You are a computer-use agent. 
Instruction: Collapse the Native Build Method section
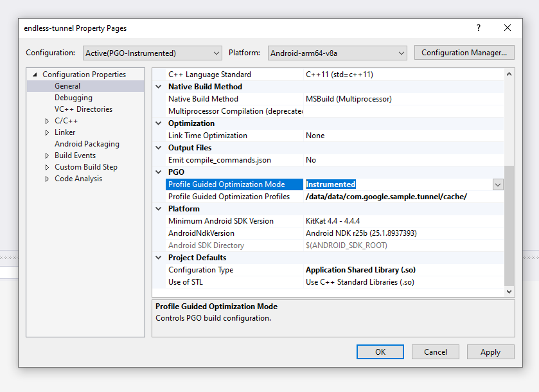pos(158,86)
